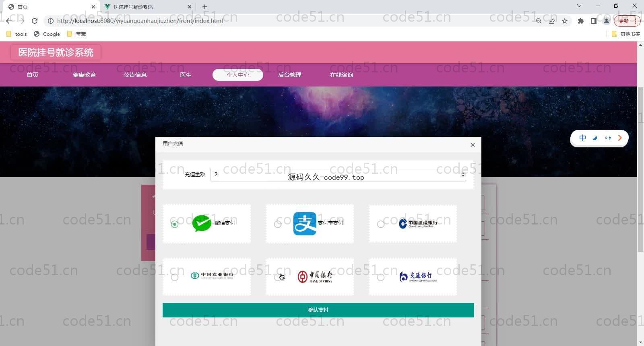Reload the page with refresh icon

35,21
